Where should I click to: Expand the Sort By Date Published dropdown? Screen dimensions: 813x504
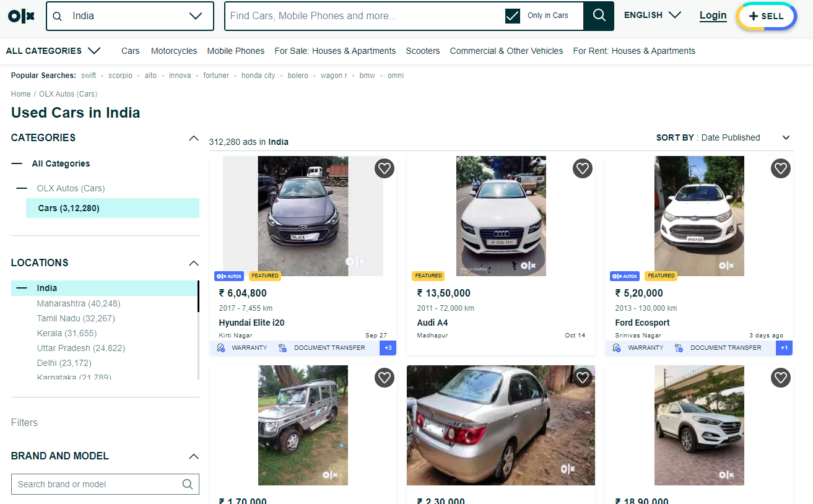[x=786, y=137]
